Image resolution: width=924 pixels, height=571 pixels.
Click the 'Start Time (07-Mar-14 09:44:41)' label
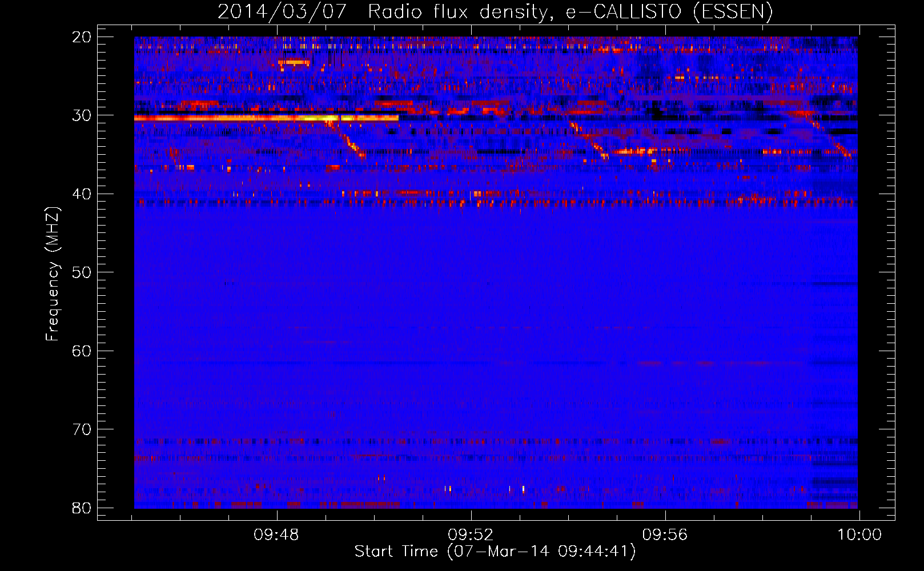[495, 552]
